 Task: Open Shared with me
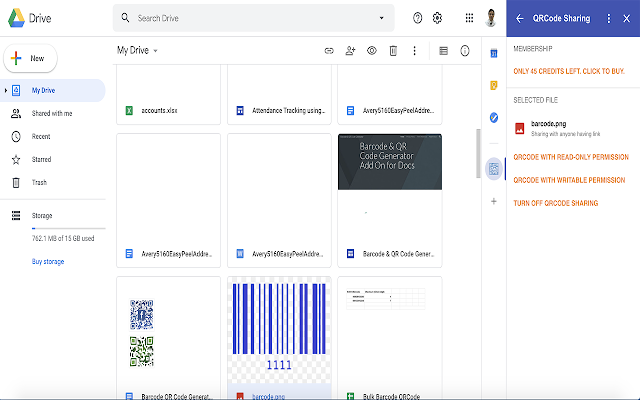pos(53,113)
